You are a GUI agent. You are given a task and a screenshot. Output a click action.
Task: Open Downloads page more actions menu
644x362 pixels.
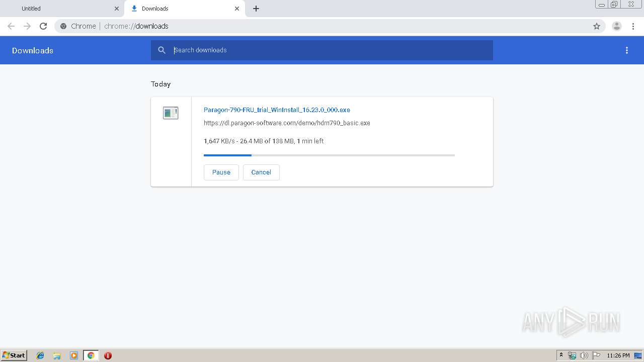627,50
